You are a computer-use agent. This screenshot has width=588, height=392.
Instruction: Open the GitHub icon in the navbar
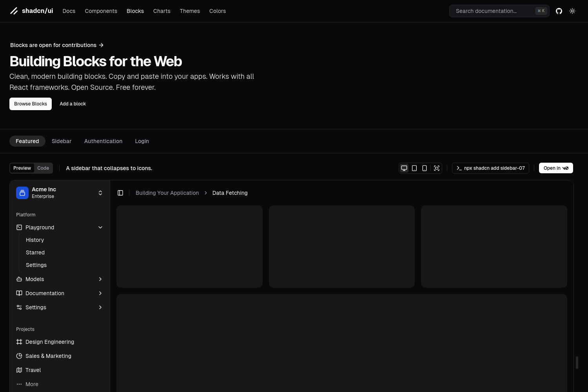pos(559,11)
